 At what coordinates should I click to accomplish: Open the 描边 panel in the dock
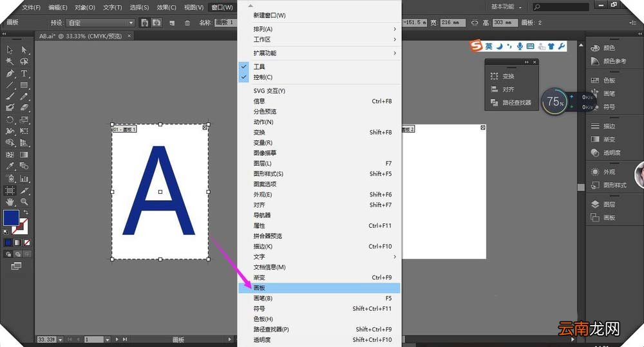point(604,126)
